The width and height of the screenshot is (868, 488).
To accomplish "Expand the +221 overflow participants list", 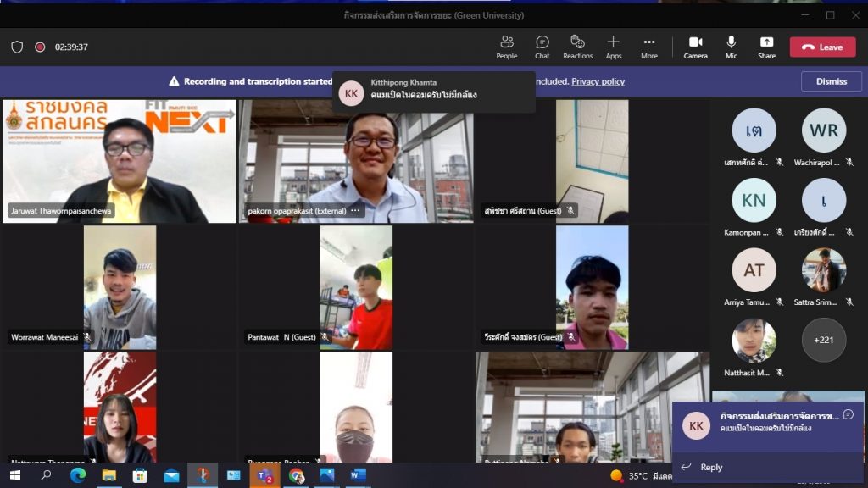I will tap(823, 340).
